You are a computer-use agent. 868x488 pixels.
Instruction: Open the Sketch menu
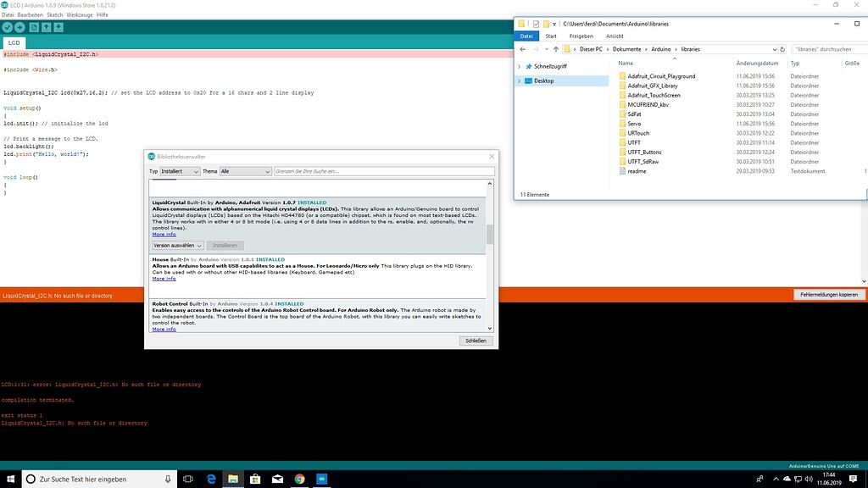point(55,15)
